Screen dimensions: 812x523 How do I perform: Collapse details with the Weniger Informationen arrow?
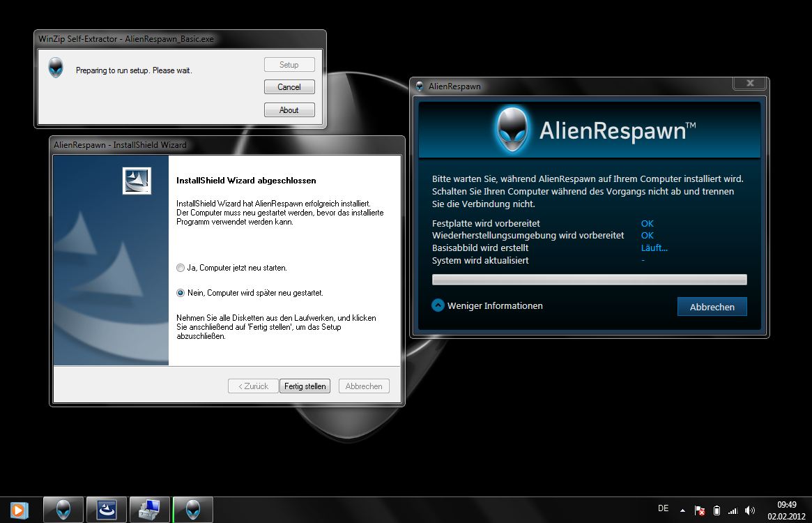[438, 305]
